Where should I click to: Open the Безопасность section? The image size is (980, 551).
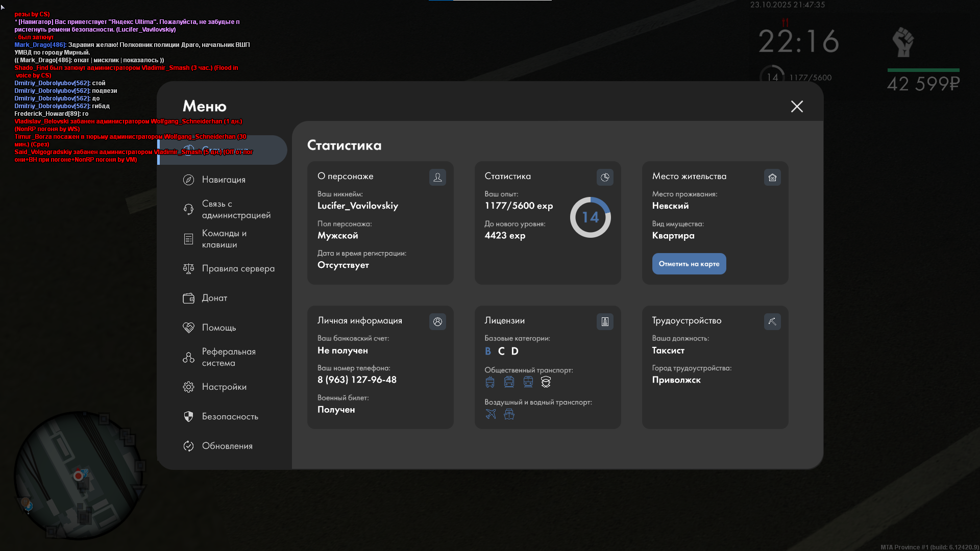click(x=229, y=416)
